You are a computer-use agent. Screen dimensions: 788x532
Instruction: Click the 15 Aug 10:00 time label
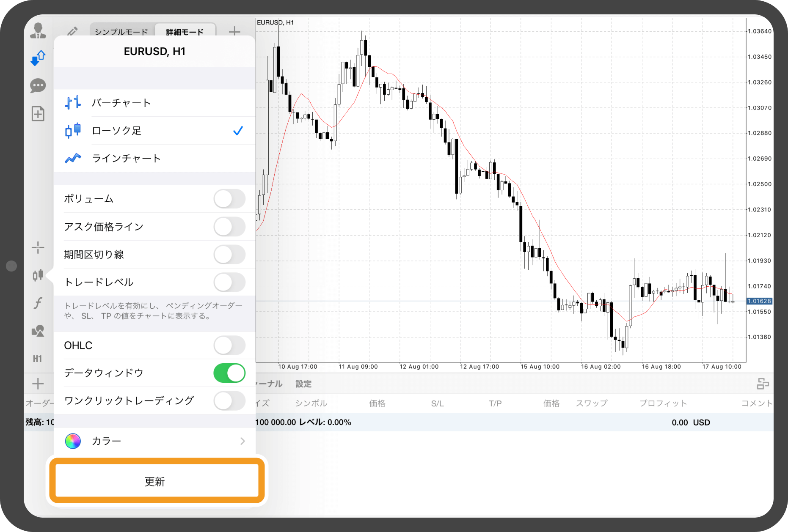point(540,367)
